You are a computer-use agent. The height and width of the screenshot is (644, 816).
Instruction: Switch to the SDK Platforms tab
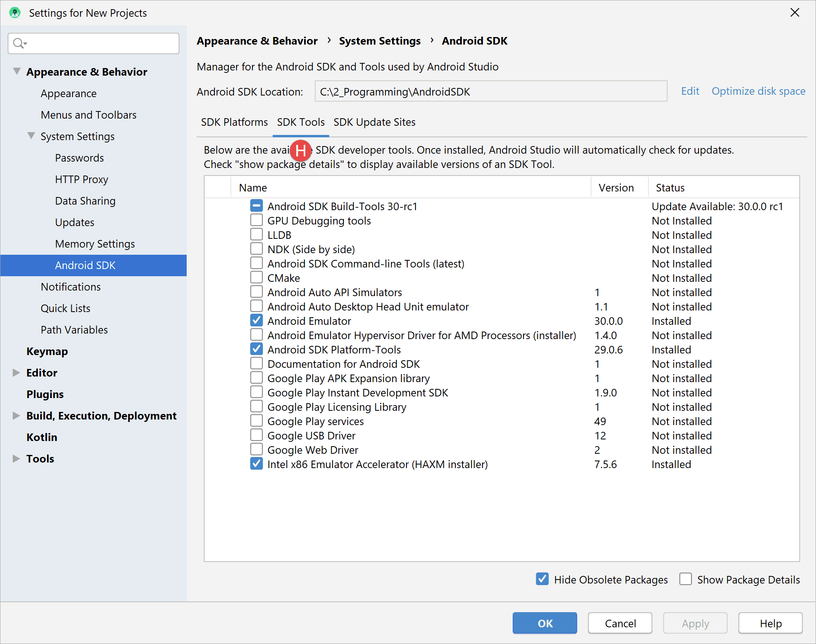pyautogui.click(x=234, y=122)
